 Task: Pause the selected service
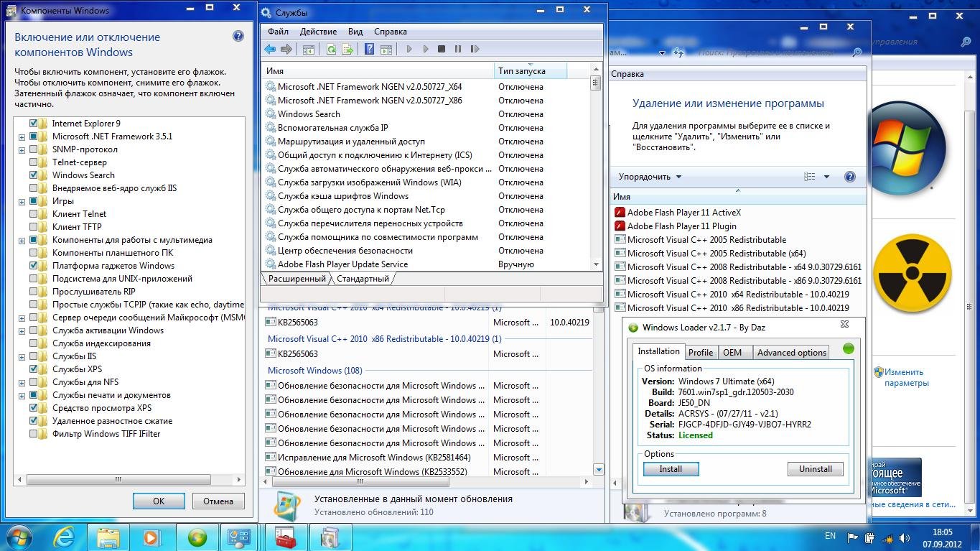(x=458, y=50)
